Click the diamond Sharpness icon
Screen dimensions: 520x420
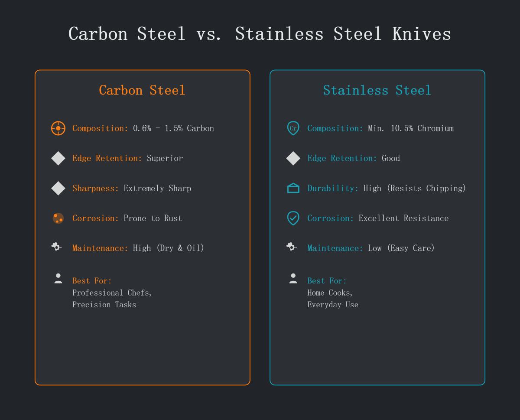[x=58, y=188]
